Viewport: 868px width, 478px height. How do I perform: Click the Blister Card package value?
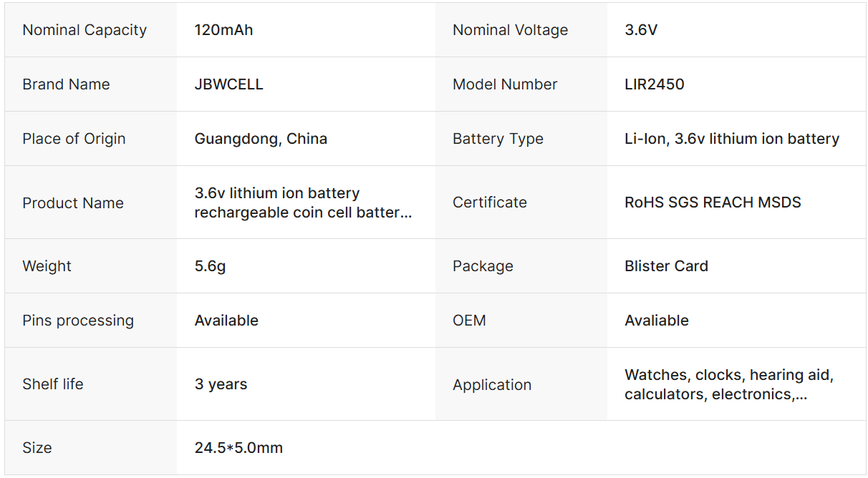pos(666,266)
